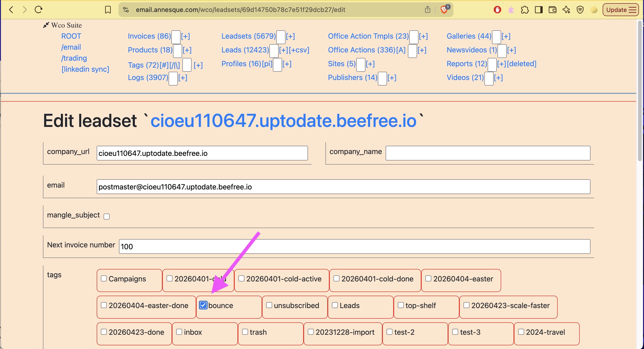Image resolution: width=644 pixels, height=349 pixels.
Task: Open the Leadsets (5679) menu link
Action: 249,36
